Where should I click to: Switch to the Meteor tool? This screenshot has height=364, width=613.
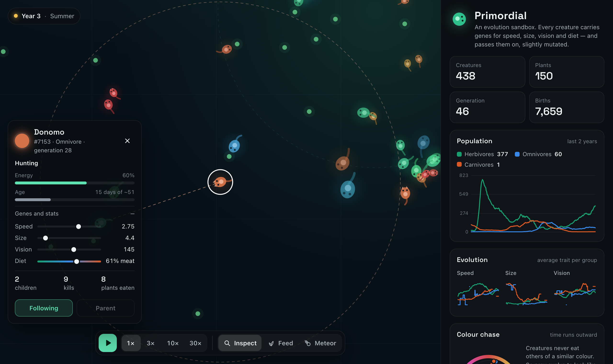point(320,343)
